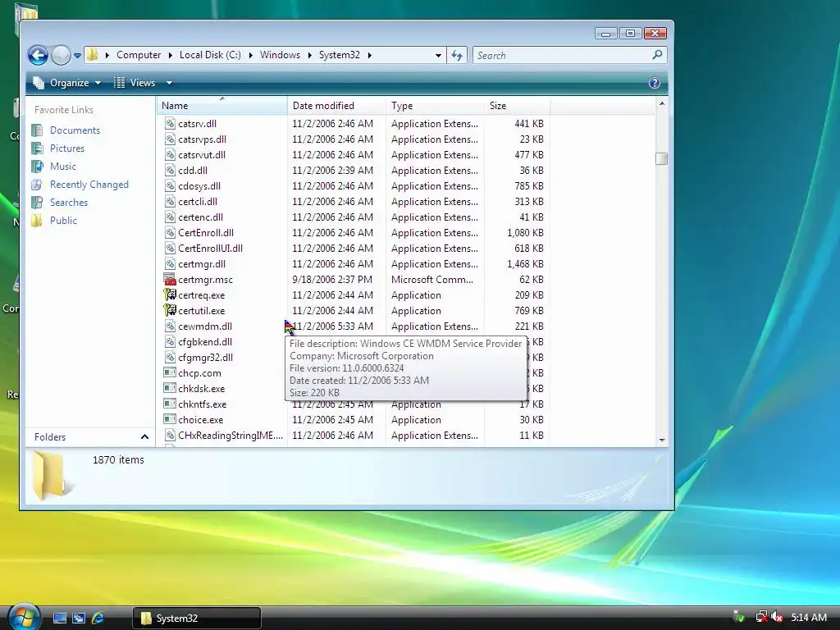Image resolution: width=840 pixels, height=630 pixels.
Task: Click the magnifier search icon
Action: [657, 55]
